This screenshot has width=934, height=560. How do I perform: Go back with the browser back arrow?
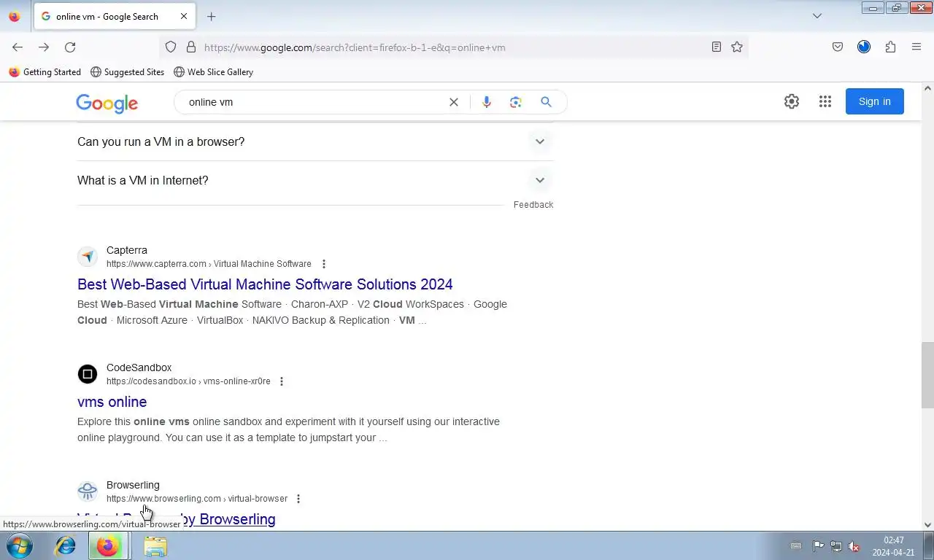18,47
